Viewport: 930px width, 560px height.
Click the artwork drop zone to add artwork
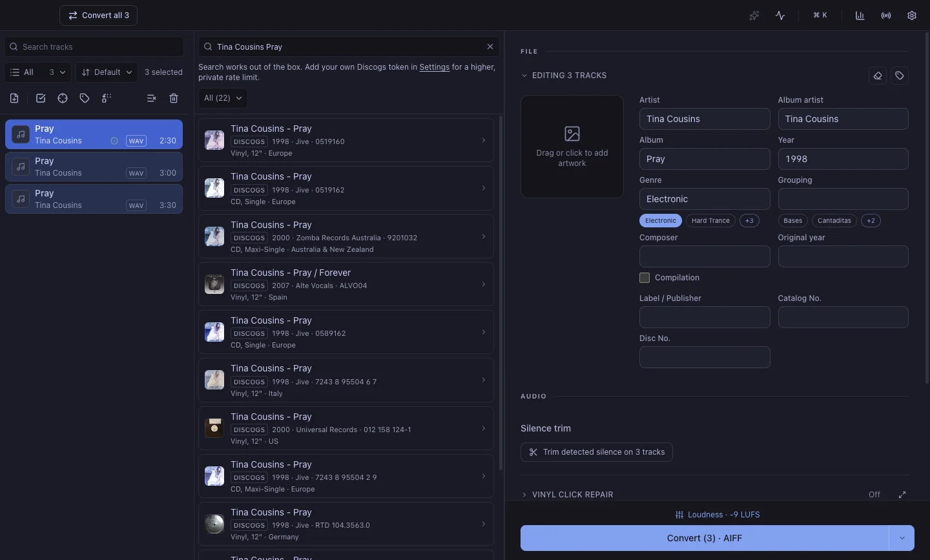pyautogui.click(x=572, y=147)
